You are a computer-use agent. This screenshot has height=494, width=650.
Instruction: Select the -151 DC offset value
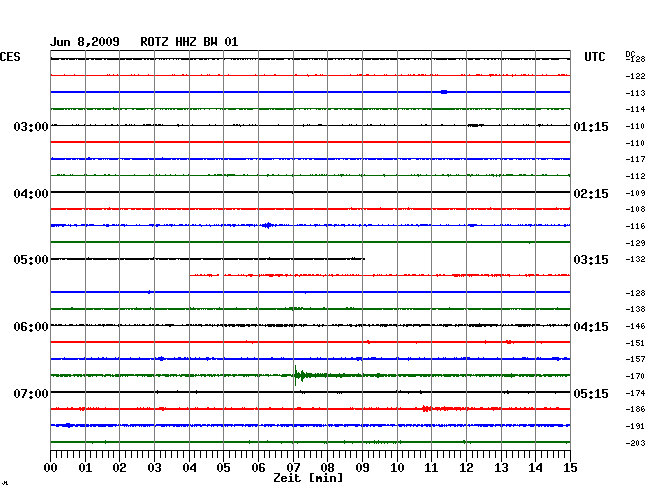tap(635, 343)
